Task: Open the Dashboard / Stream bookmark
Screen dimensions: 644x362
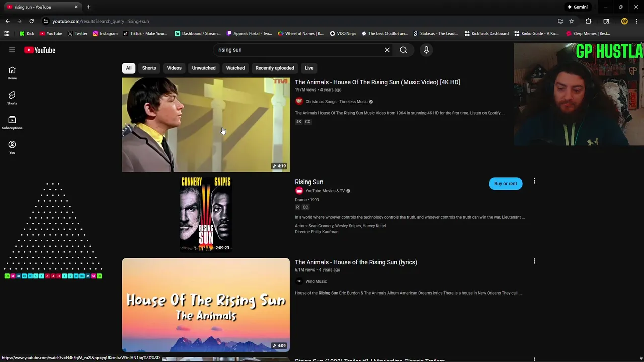Action: pos(198,34)
